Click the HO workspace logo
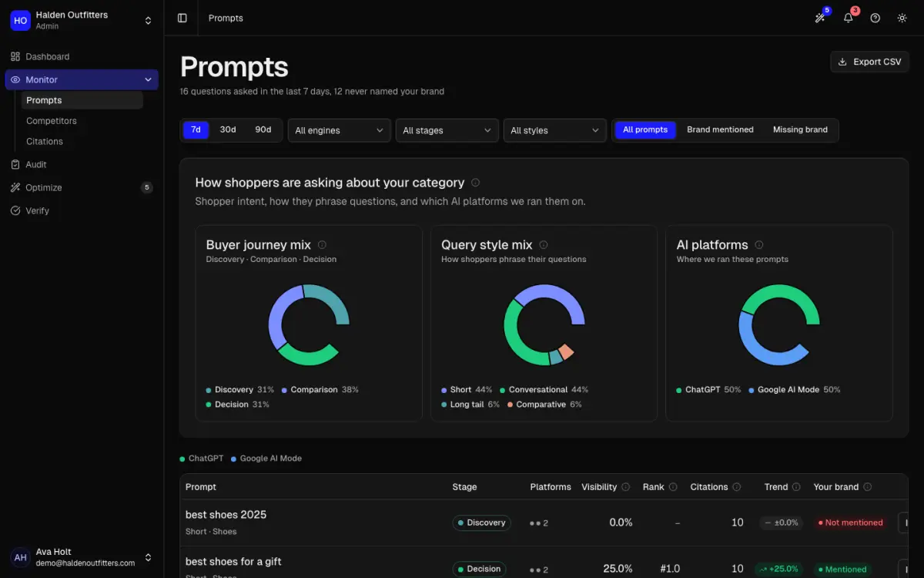924x578 pixels. click(21, 20)
